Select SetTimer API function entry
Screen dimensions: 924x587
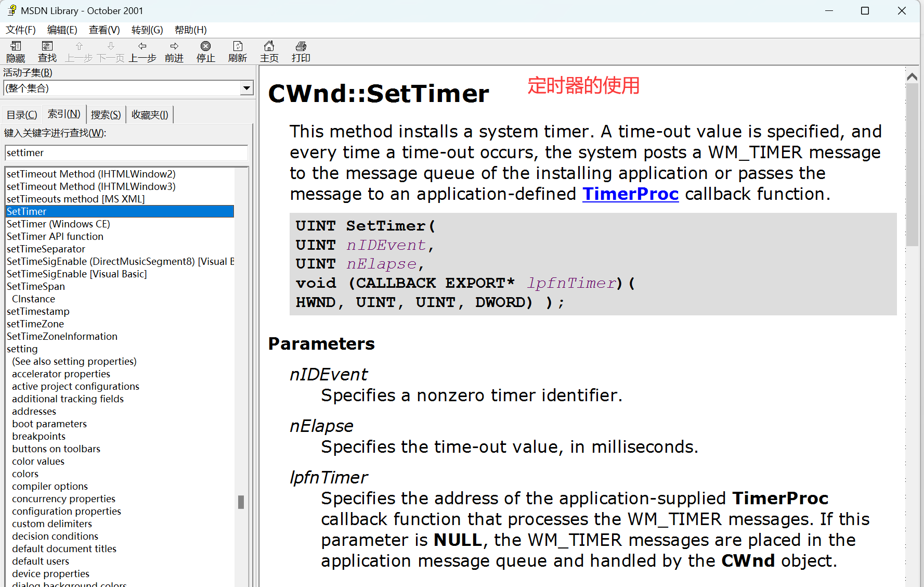55,236
